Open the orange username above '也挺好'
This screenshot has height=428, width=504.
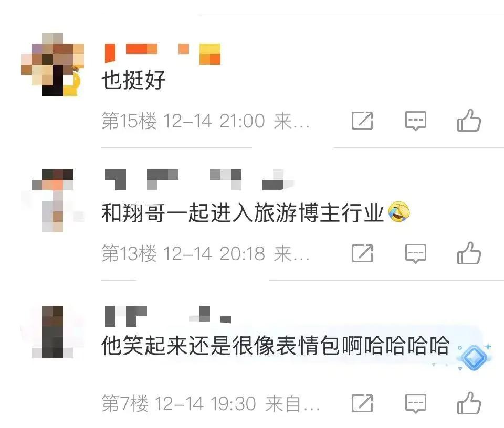pos(163,53)
